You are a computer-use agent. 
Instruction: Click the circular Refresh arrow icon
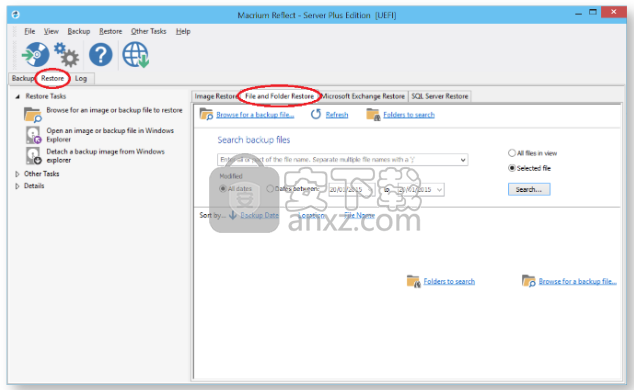(x=316, y=114)
